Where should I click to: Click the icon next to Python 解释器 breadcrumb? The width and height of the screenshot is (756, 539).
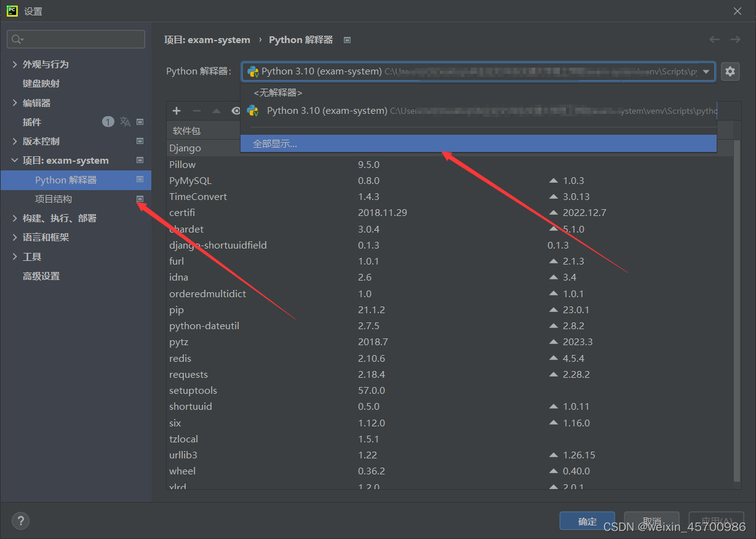click(347, 40)
